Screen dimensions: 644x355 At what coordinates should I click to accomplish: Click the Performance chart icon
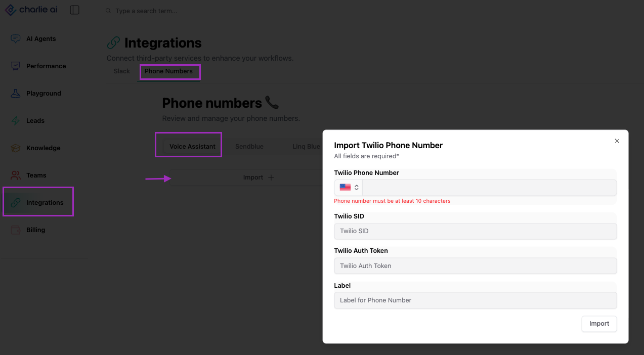point(16,66)
